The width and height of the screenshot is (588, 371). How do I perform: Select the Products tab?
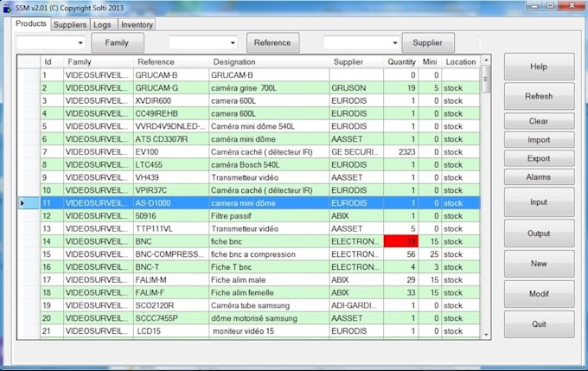pos(31,23)
